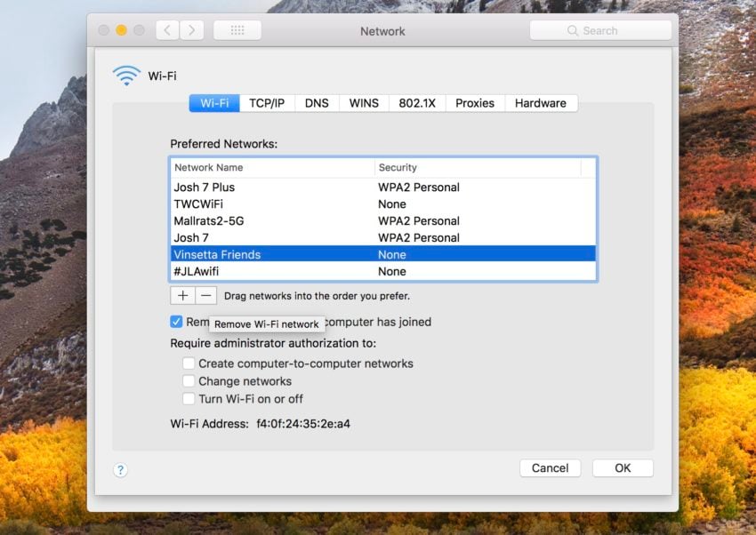756x535 pixels.
Task: Click the Wi-Fi icon in header
Action: 126,76
